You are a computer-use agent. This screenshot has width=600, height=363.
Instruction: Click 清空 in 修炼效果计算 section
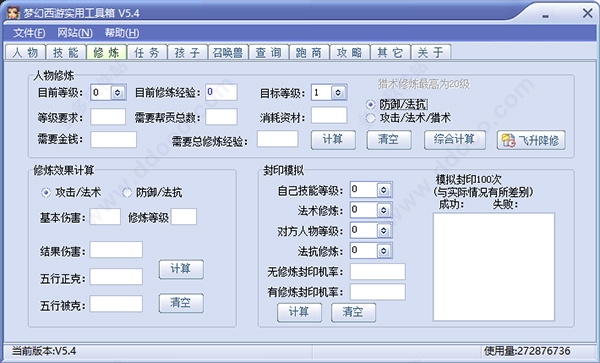(x=181, y=303)
